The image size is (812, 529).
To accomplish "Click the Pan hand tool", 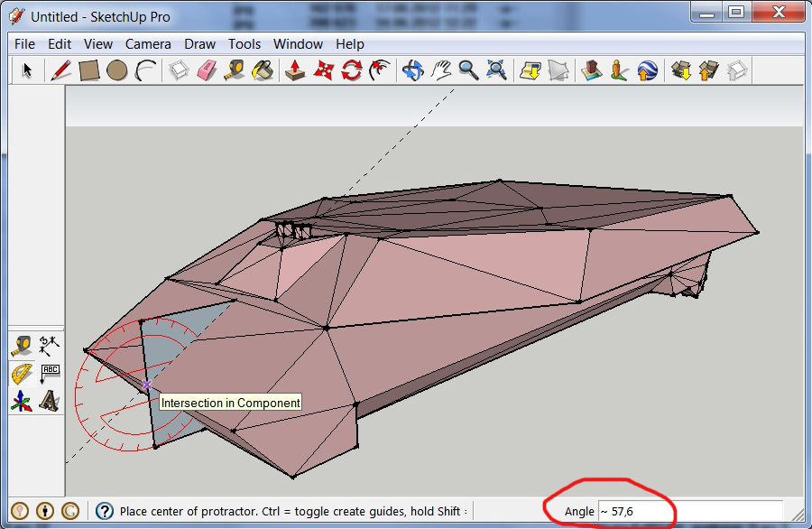I will [440, 70].
